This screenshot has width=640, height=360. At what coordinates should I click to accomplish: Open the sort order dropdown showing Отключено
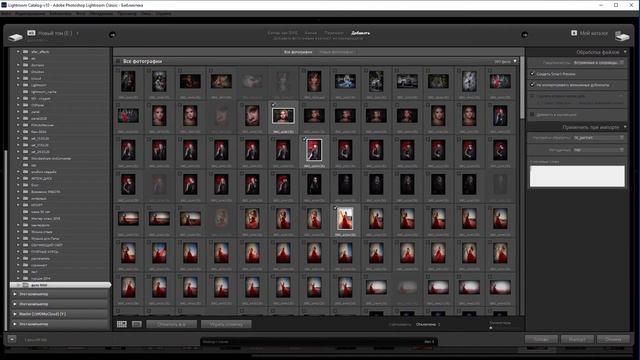[x=428, y=324]
